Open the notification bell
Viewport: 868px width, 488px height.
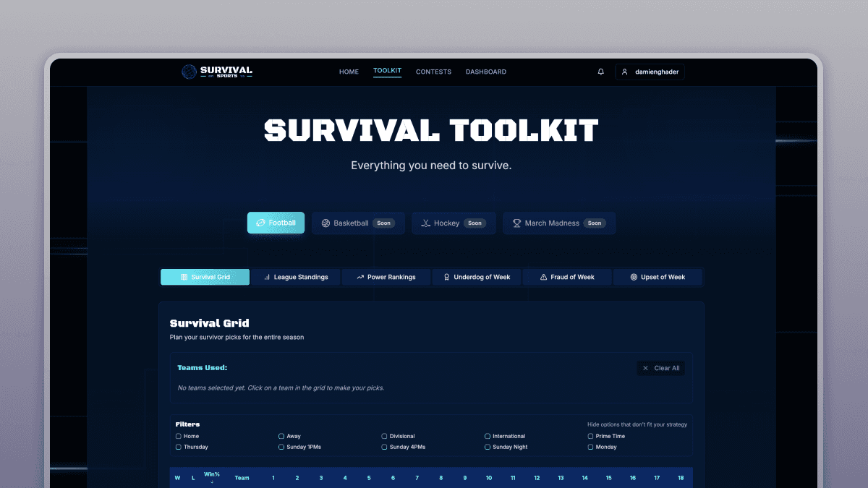coord(600,72)
